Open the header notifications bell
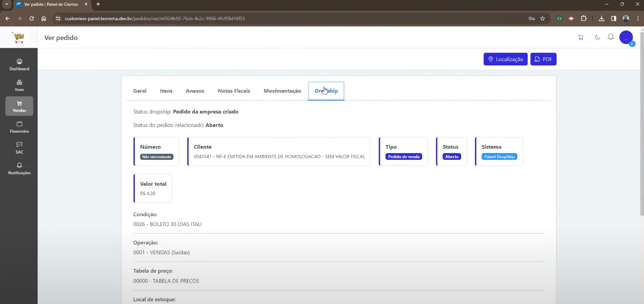 pyautogui.click(x=610, y=37)
